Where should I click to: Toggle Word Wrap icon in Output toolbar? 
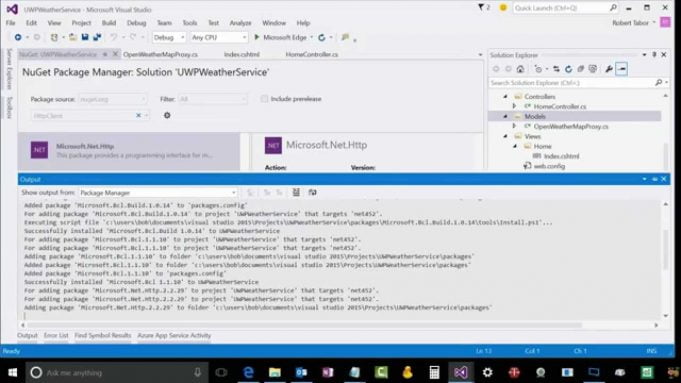(312, 192)
